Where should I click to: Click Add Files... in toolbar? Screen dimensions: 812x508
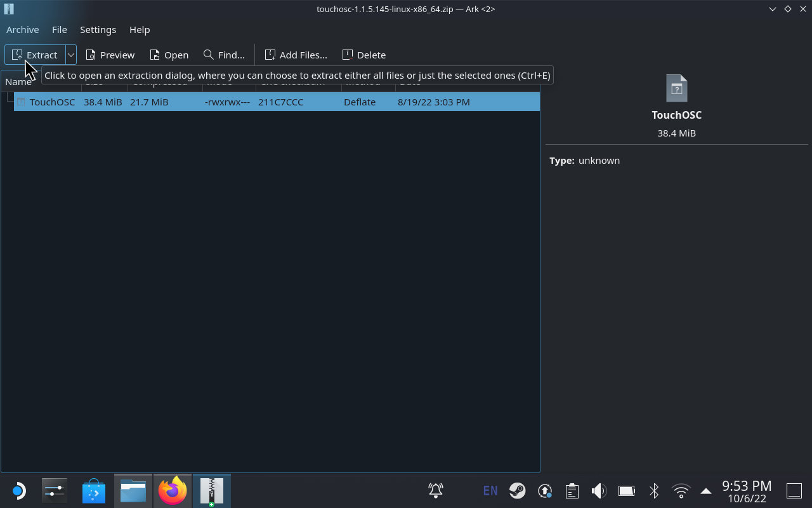click(x=296, y=55)
